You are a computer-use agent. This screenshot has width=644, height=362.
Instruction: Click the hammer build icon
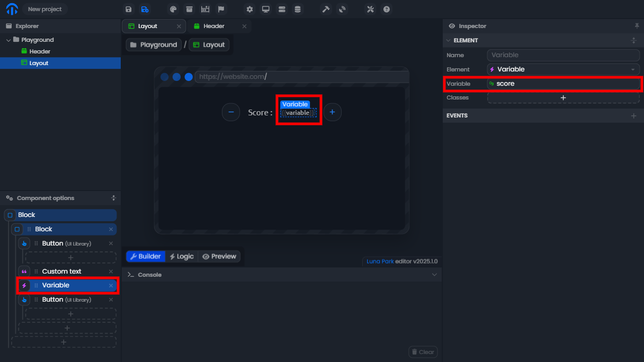pyautogui.click(x=326, y=10)
